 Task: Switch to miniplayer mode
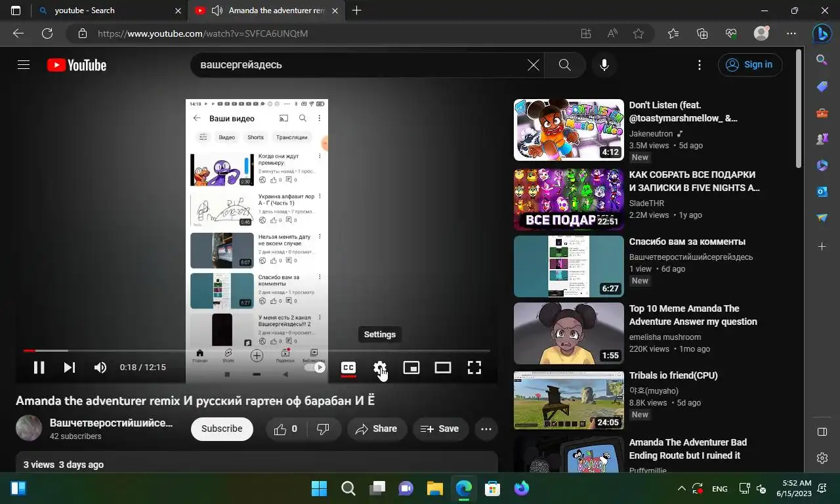[x=411, y=367]
